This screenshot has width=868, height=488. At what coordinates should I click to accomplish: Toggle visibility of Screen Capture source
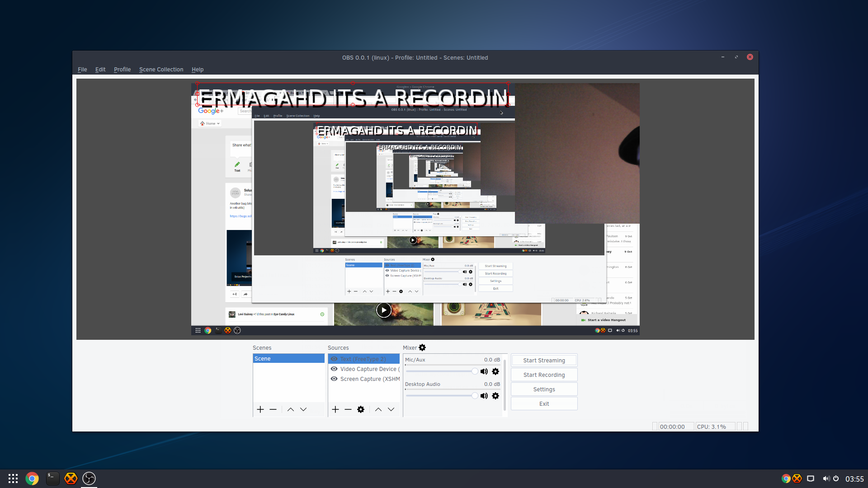click(334, 379)
